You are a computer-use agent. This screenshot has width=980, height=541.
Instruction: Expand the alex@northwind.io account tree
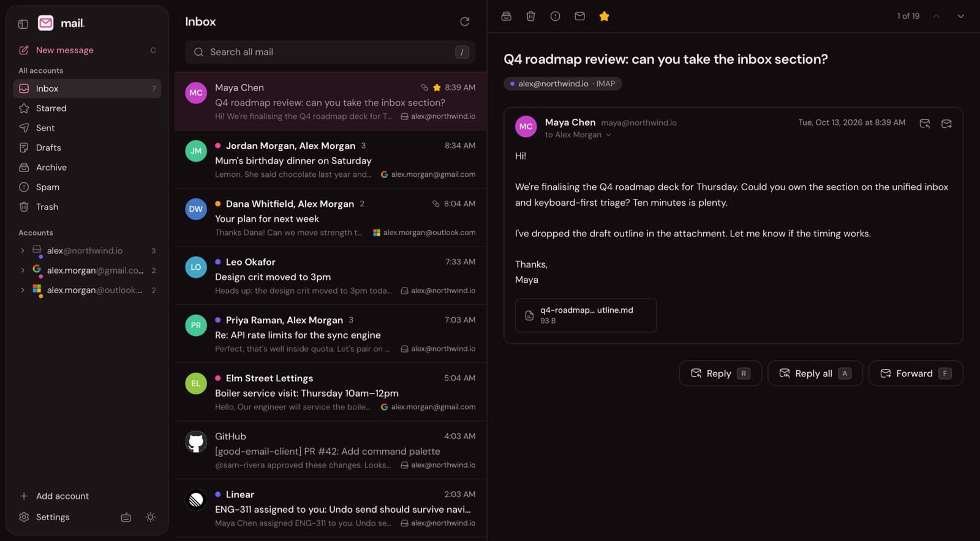coord(23,251)
